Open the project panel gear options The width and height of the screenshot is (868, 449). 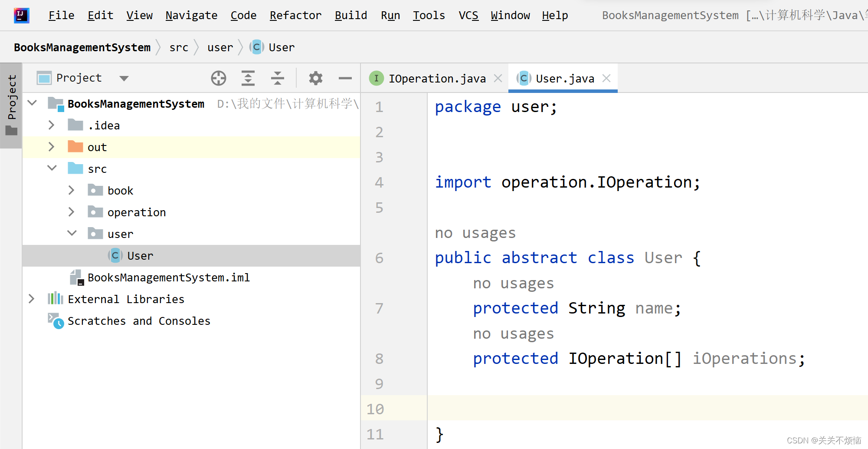click(316, 78)
